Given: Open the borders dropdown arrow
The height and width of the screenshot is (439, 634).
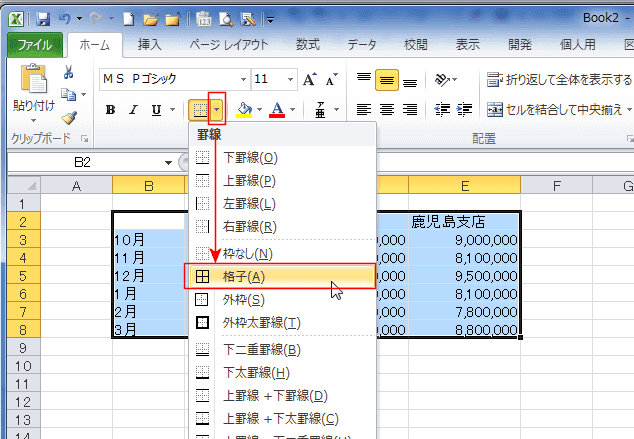Looking at the screenshot, I should (217, 110).
